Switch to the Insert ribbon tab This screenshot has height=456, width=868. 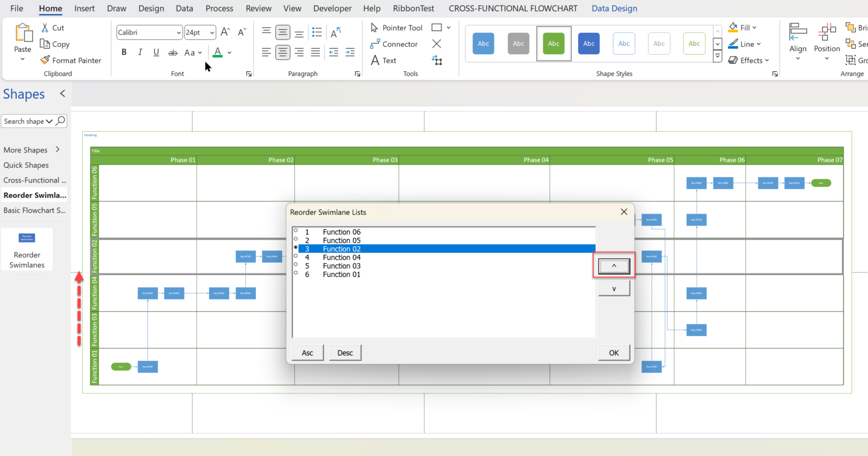pos(84,8)
